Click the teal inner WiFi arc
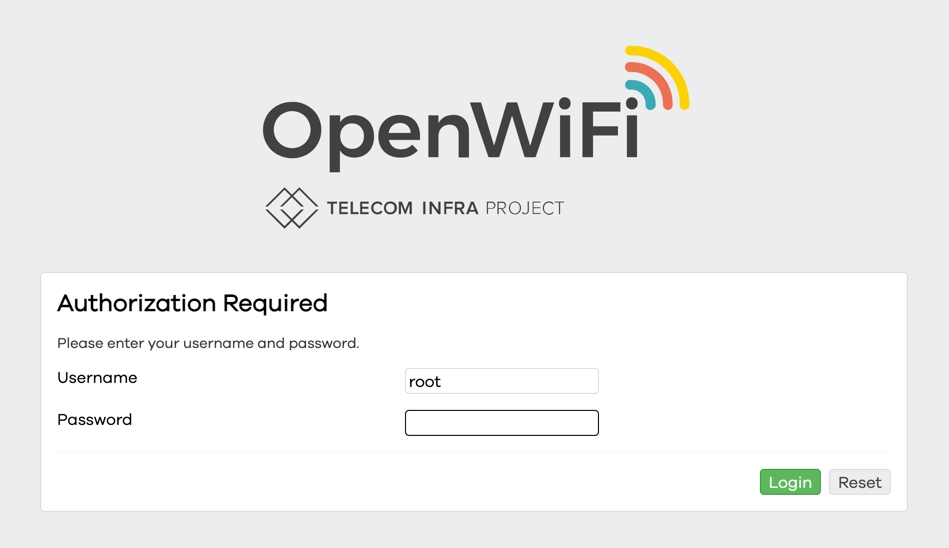 (646, 94)
